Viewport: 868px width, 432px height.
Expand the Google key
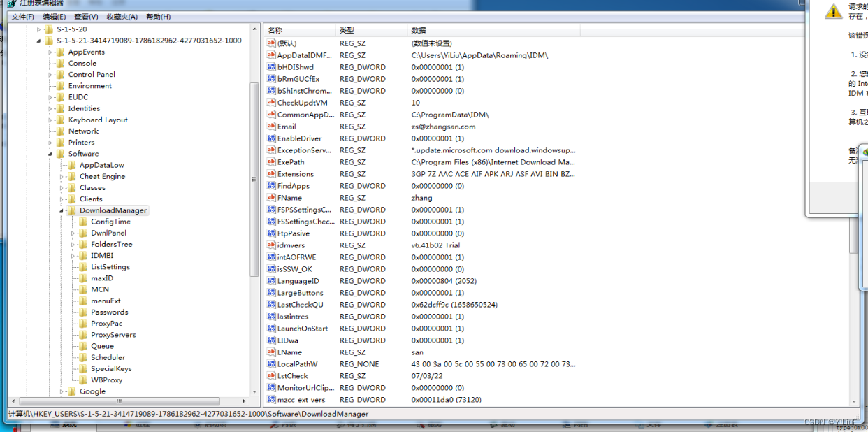pos(62,391)
